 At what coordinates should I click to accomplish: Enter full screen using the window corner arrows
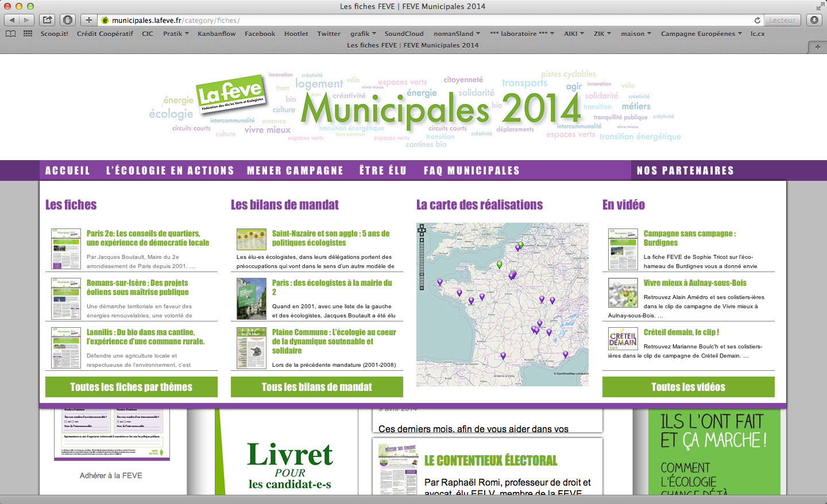820,6
